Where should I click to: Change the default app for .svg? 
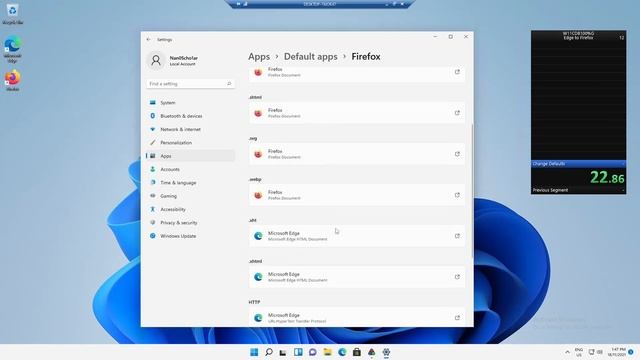click(357, 154)
